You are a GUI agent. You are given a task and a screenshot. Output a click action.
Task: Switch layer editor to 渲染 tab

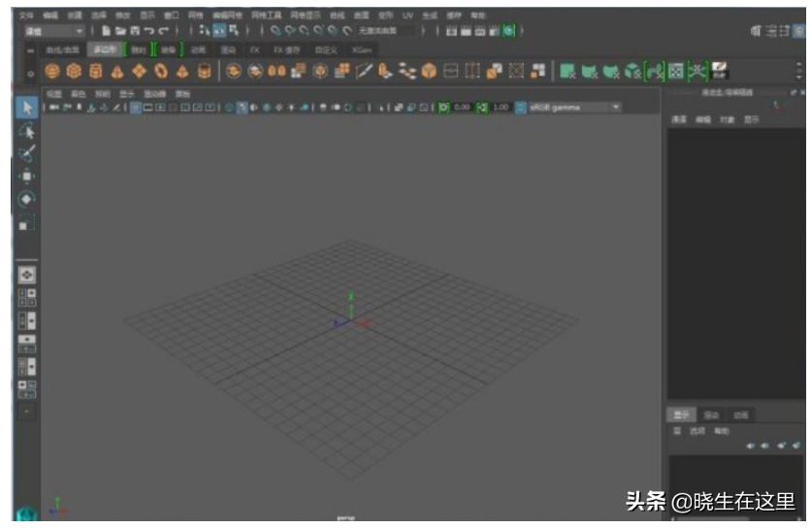tap(711, 415)
